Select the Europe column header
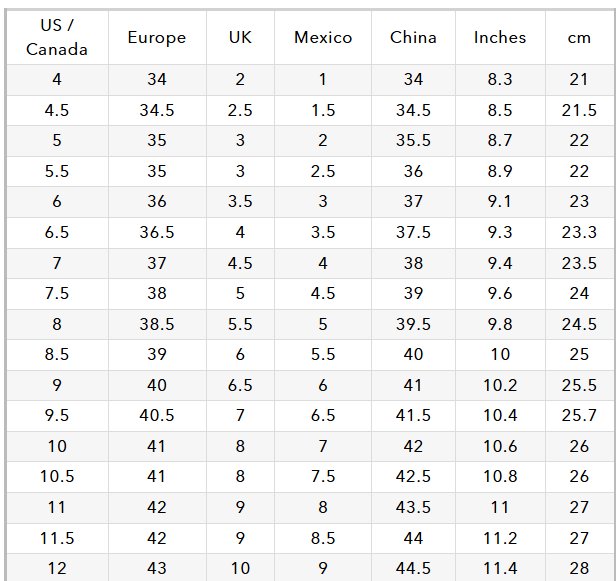 coord(157,38)
